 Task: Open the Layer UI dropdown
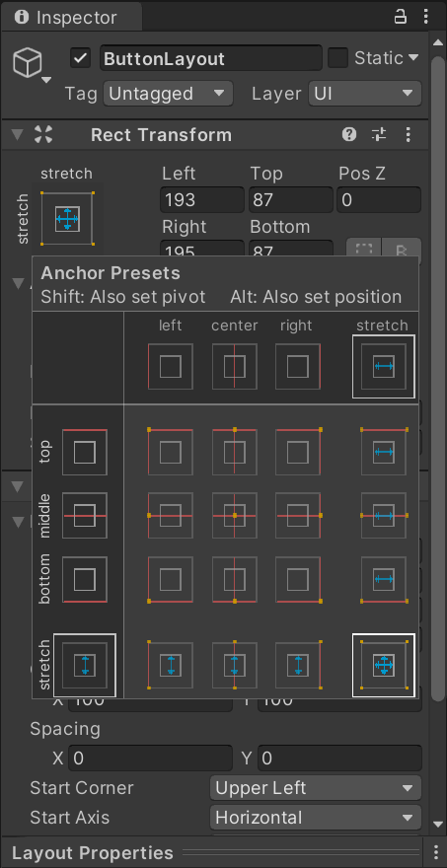click(365, 94)
